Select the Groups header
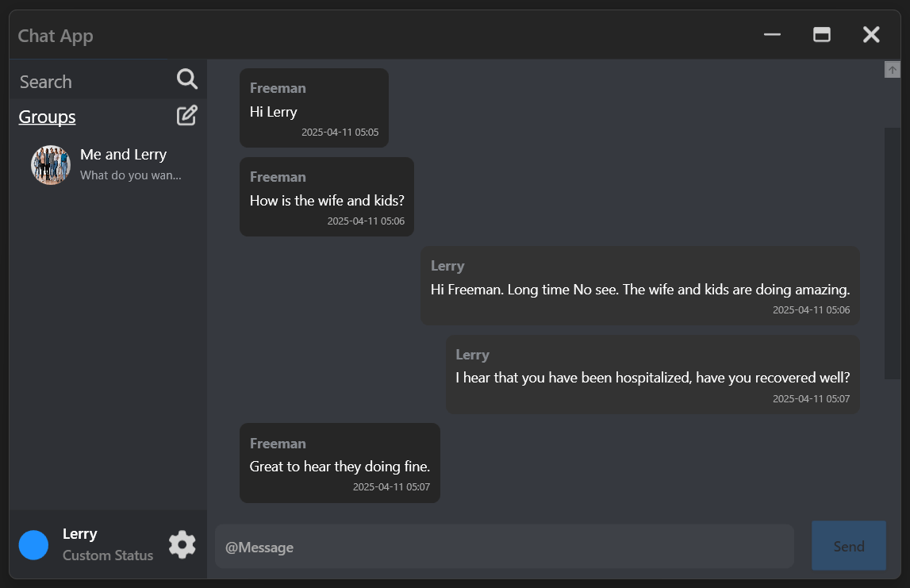The image size is (910, 588). (46, 117)
